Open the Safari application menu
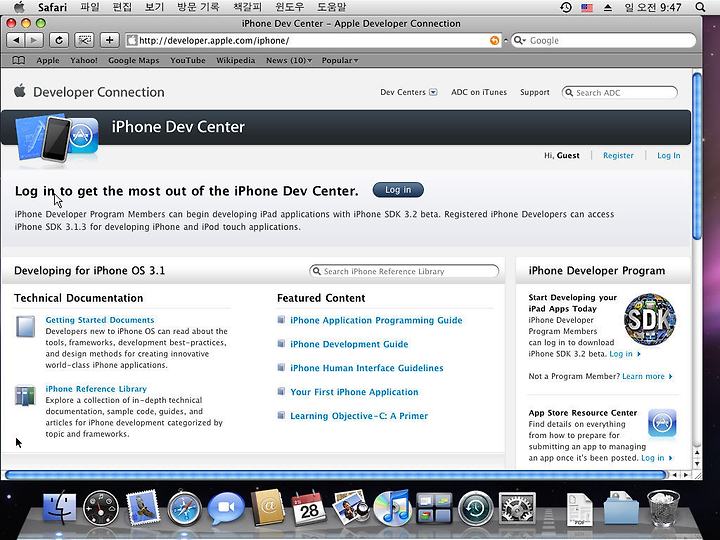 52,7
